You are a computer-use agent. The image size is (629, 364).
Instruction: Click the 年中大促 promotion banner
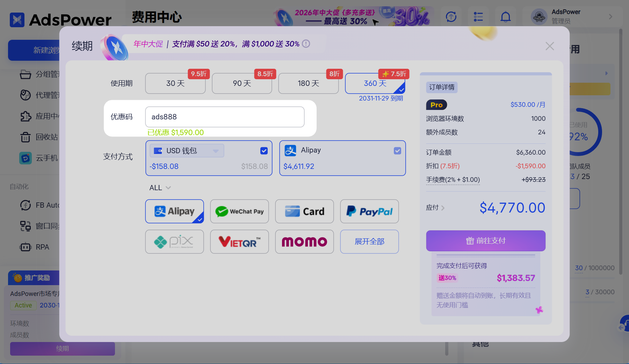[217, 44]
